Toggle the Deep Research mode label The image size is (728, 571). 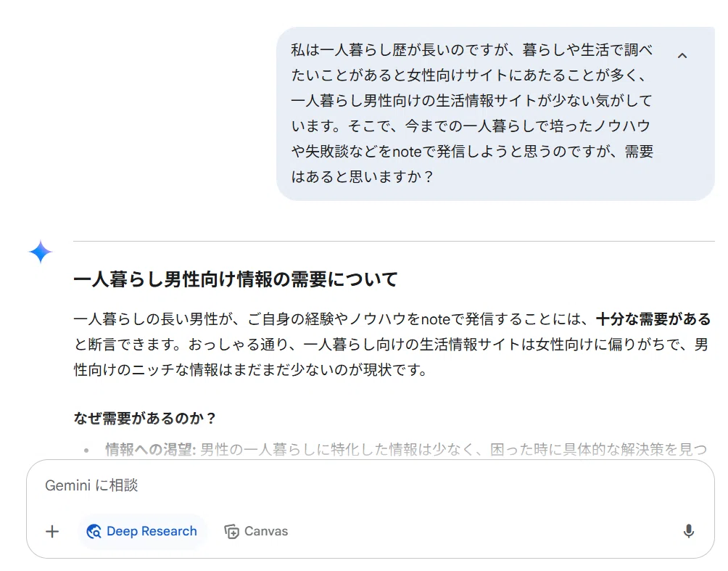152,531
